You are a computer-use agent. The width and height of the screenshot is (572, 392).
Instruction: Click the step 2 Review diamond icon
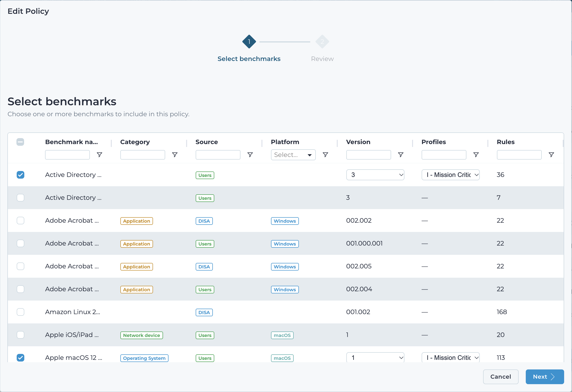[322, 42]
